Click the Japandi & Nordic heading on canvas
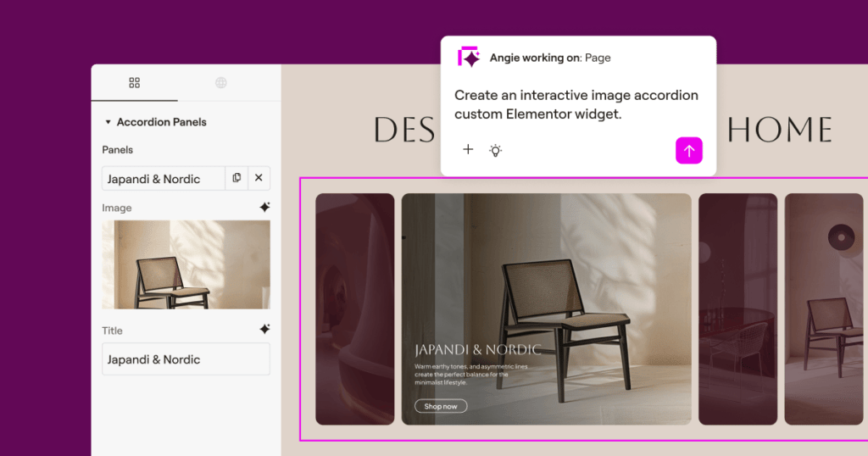The width and height of the screenshot is (868, 456). coord(477,350)
